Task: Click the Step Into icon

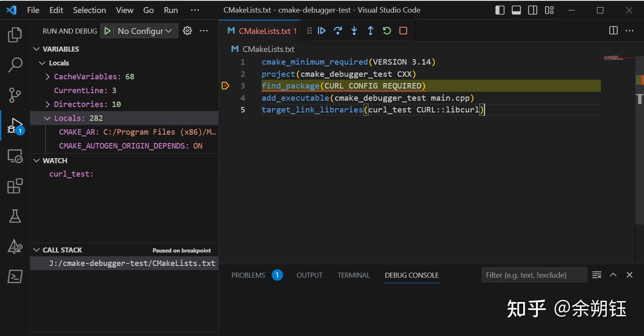Action: (x=354, y=31)
